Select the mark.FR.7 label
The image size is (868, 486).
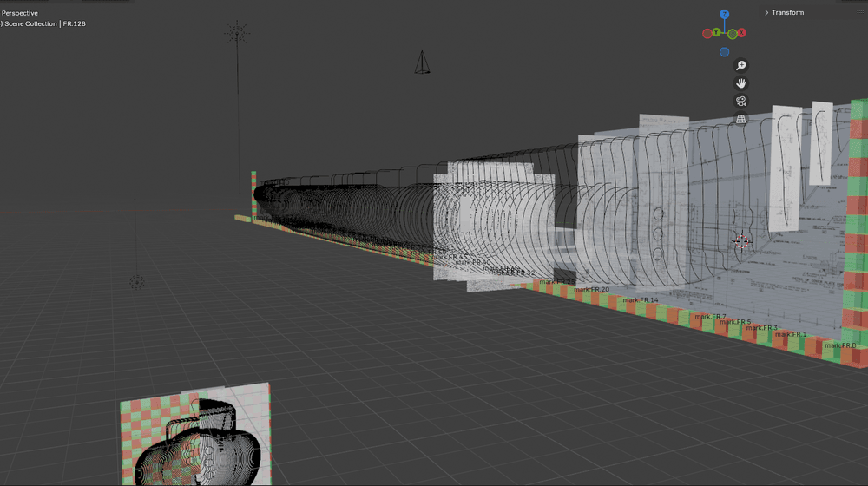coord(710,317)
